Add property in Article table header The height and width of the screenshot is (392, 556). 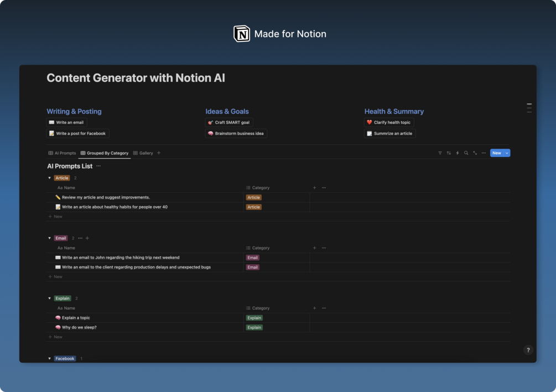tap(315, 188)
